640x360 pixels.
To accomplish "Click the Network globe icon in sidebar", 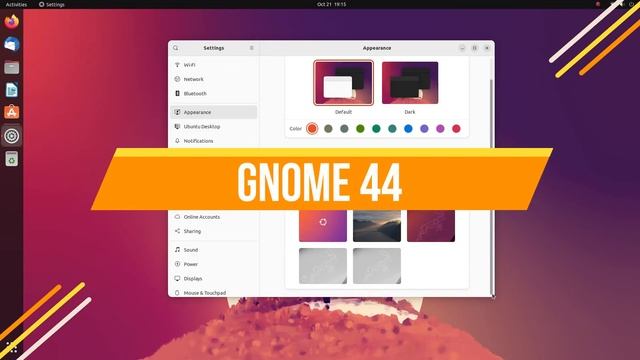I will [x=177, y=79].
